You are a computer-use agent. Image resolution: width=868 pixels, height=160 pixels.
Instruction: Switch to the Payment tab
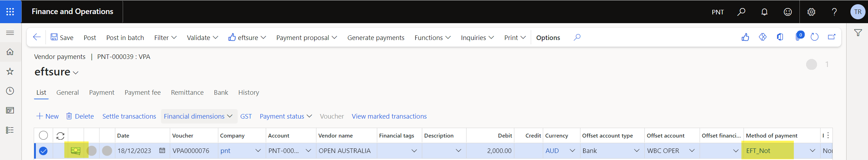coord(102,93)
